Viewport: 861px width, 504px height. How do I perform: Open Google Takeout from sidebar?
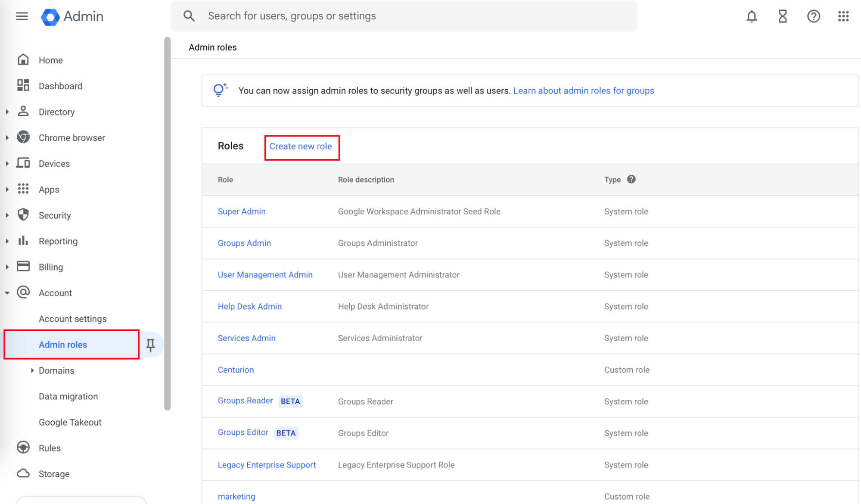pyautogui.click(x=70, y=422)
